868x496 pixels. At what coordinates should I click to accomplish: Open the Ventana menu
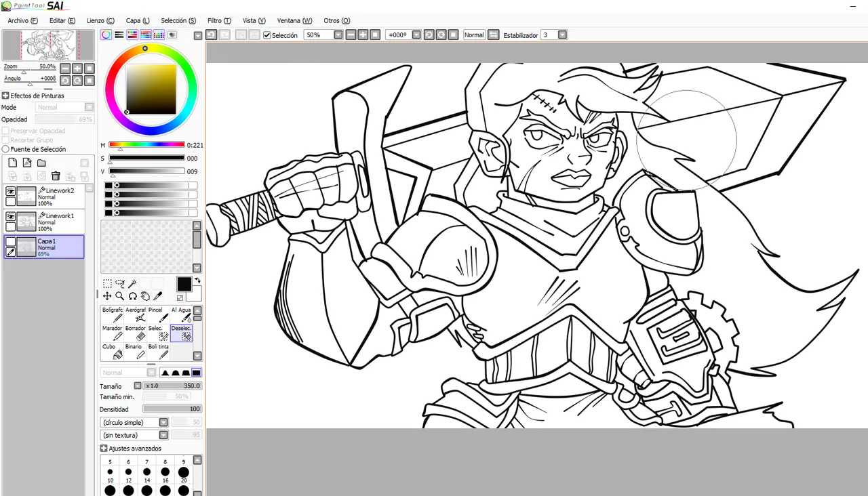click(294, 20)
